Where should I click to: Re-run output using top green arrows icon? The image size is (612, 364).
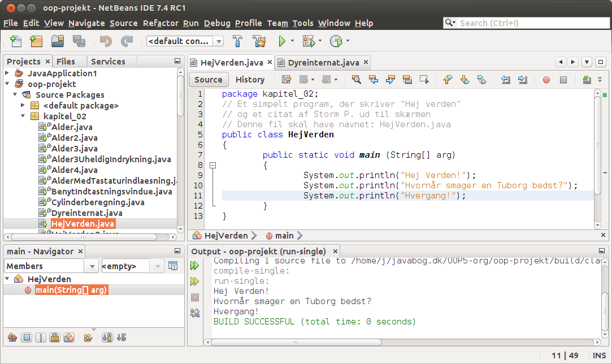195,265
